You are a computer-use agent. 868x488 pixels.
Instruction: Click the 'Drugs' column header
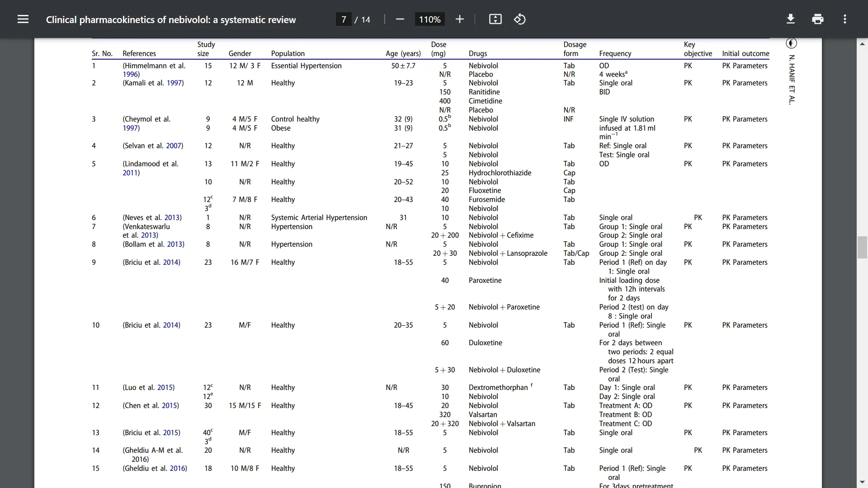point(478,53)
